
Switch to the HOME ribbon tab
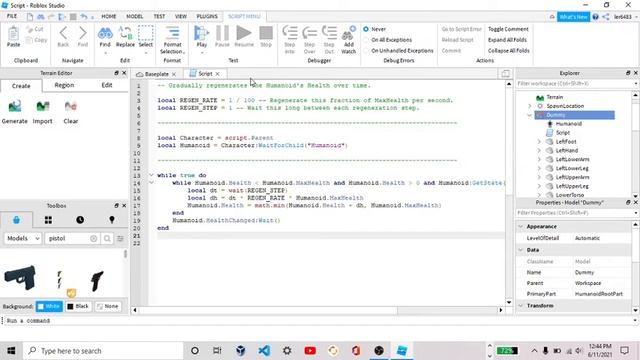109,16
